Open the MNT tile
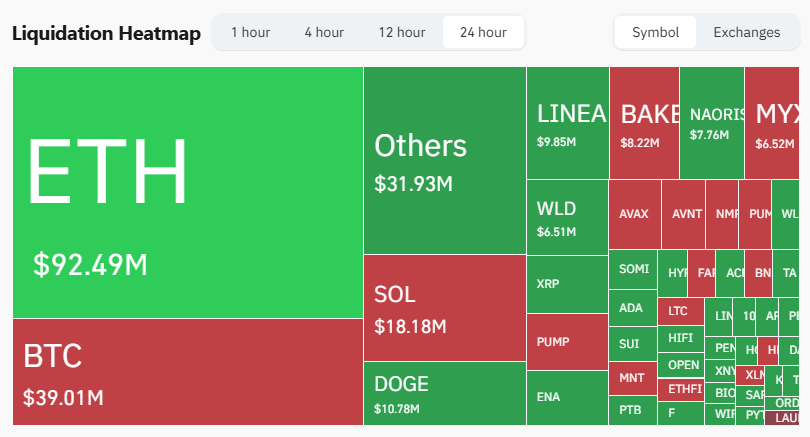 [x=633, y=378]
